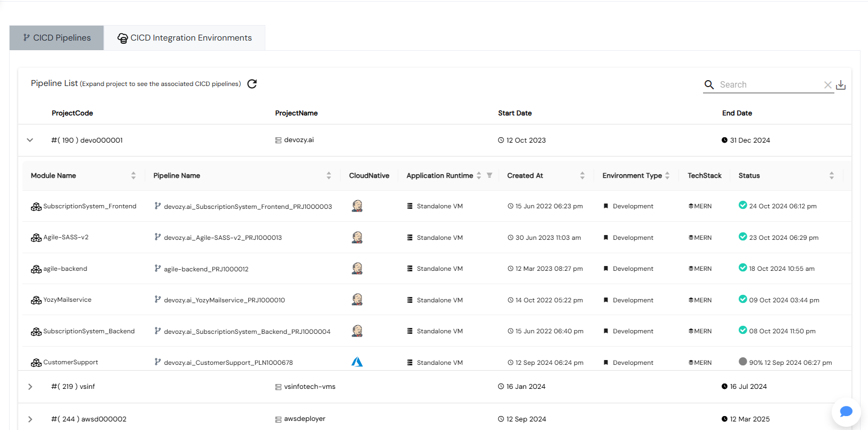Open pipeline devozy.ai_SubscriptionSystem_Frontend_PRJ1000003
This screenshot has height=430, width=868.
click(x=248, y=207)
